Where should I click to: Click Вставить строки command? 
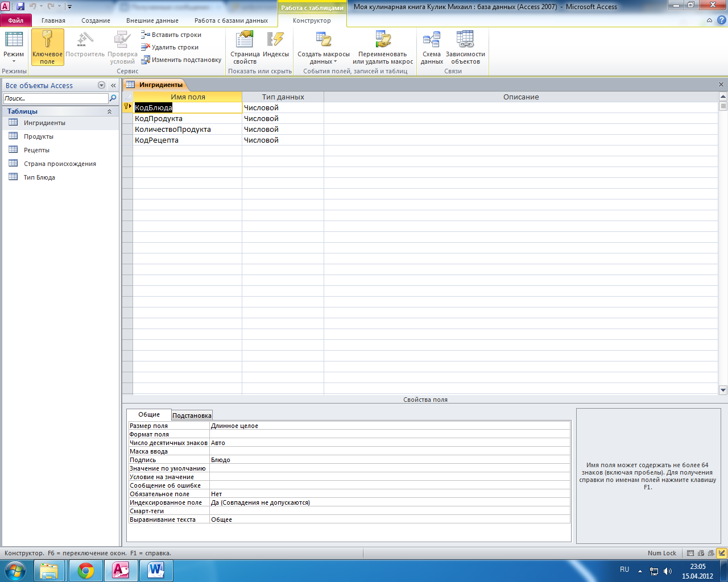point(172,35)
